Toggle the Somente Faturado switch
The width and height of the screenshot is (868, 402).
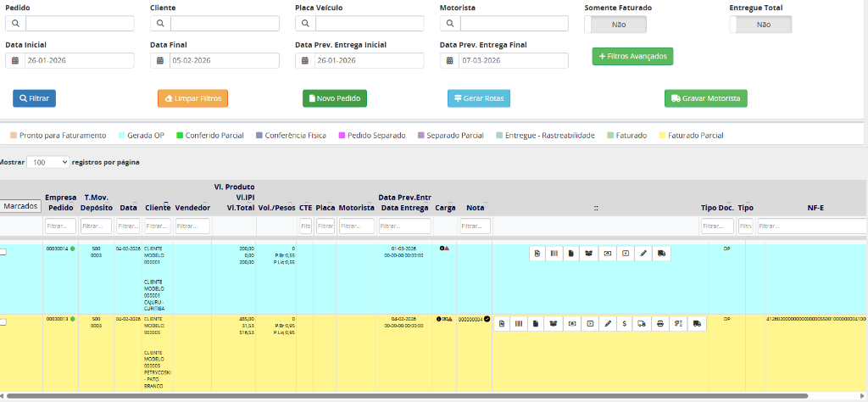616,25
